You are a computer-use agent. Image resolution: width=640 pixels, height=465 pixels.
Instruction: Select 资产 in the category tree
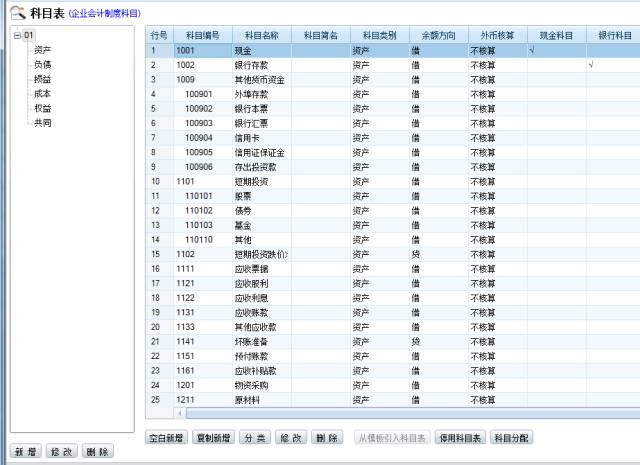click(x=42, y=49)
